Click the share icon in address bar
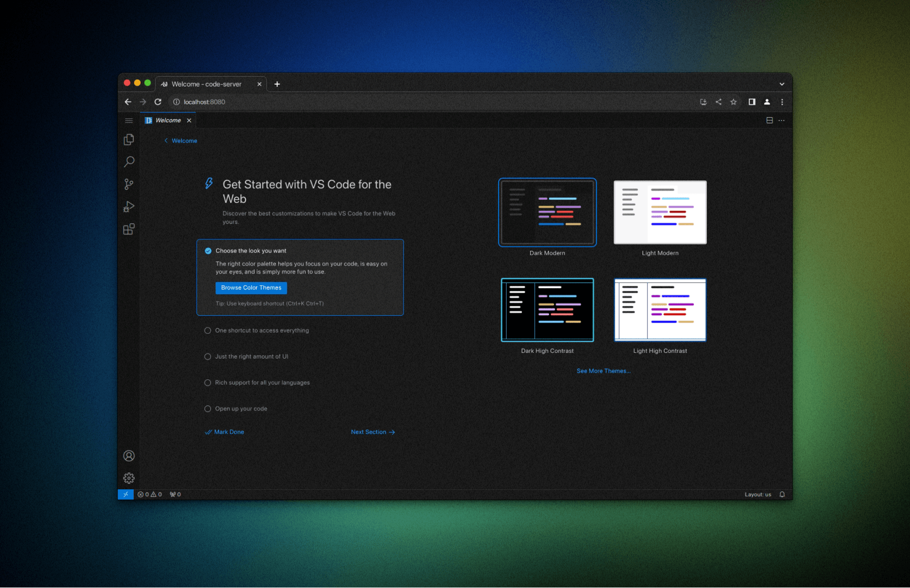Screen dimensions: 910x588 (x=718, y=102)
